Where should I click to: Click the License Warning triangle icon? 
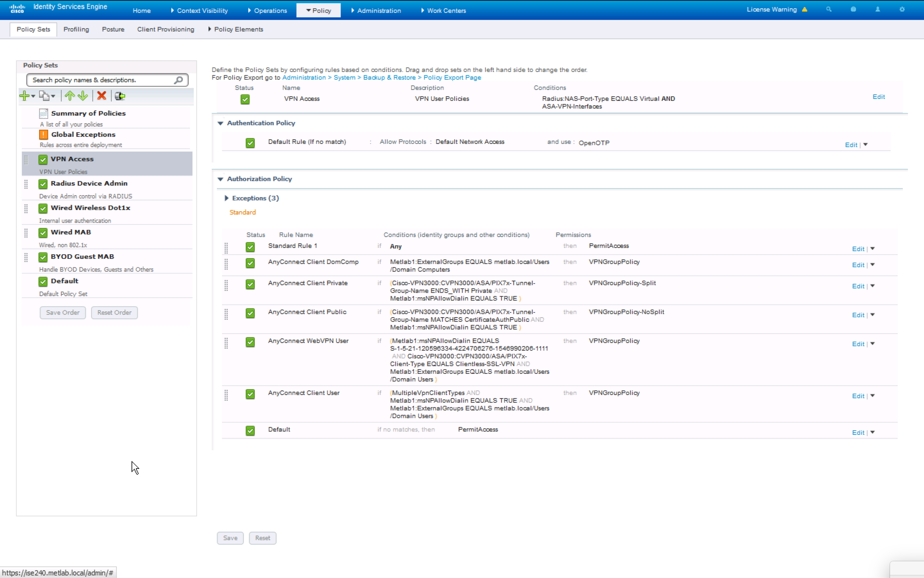pos(805,10)
